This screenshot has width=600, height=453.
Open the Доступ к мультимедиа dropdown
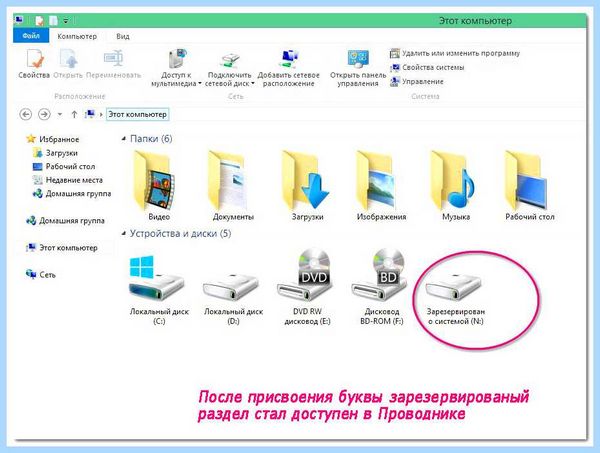pyautogui.click(x=176, y=68)
